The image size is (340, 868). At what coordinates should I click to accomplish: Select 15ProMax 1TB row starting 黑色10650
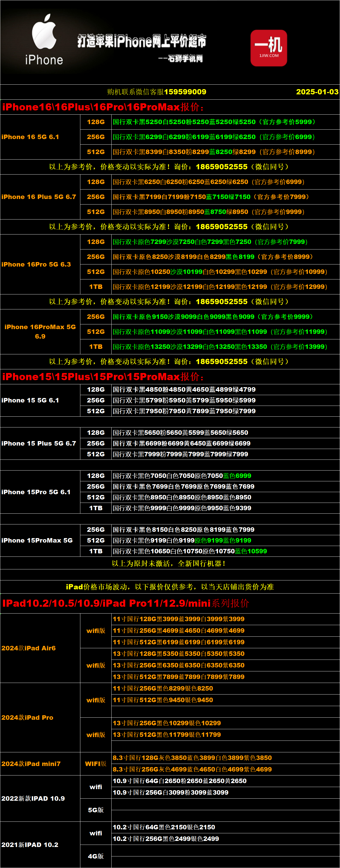[x=225, y=551]
